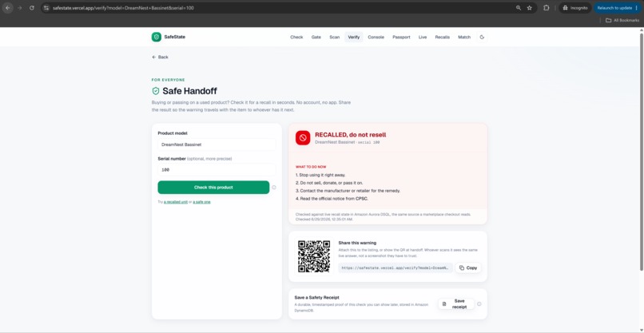Toggle dark mode moon icon

point(482,37)
